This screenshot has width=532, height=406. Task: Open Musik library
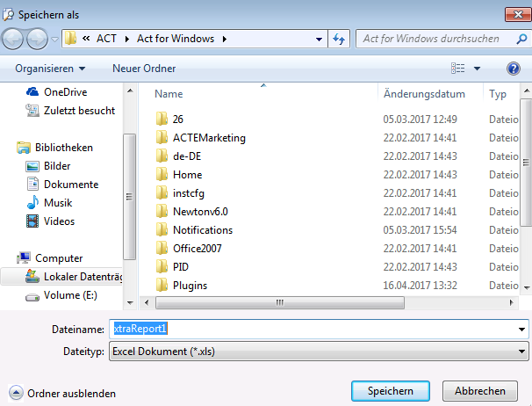pyautogui.click(x=49, y=203)
